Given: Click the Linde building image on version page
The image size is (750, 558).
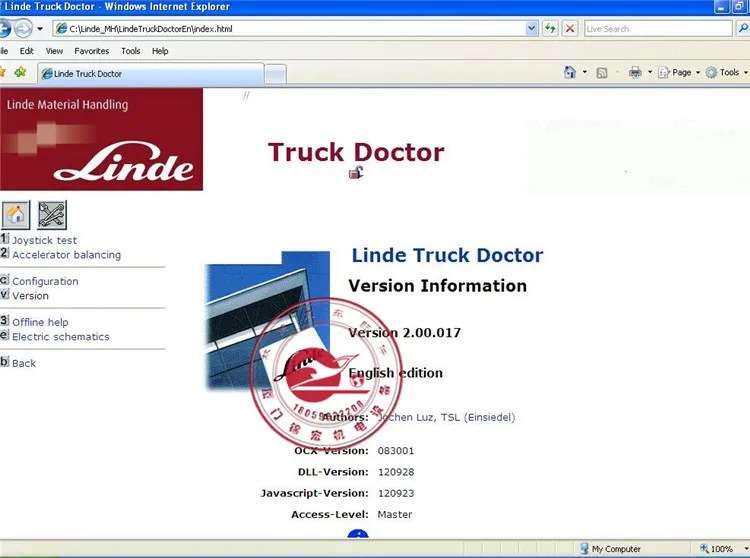Looking at the screenshot, I should pos(268,320).
